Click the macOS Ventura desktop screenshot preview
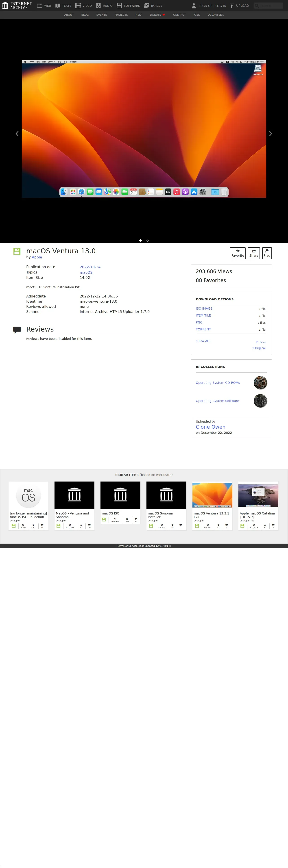 (x=144, y=129)
